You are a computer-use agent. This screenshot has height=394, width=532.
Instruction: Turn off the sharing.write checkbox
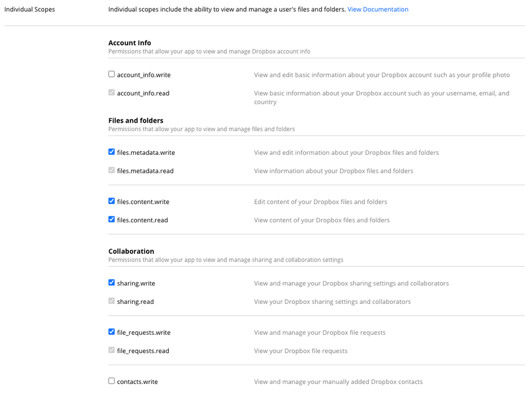111,283
